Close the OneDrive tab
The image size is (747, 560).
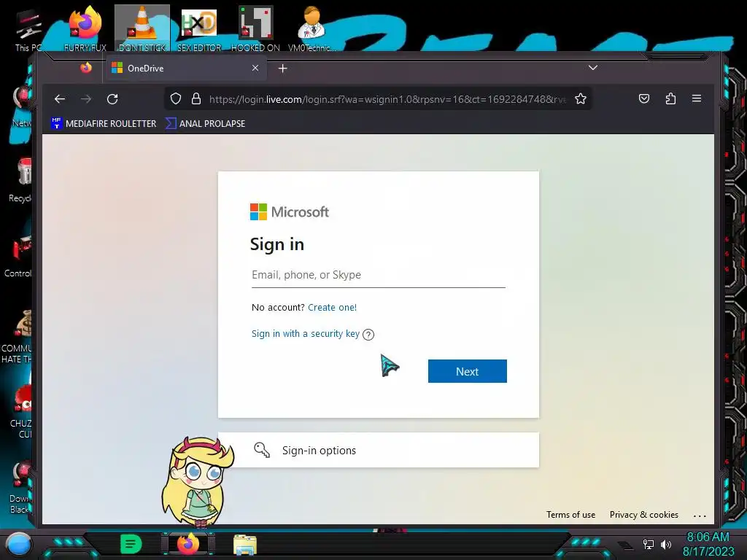[255, 68]
